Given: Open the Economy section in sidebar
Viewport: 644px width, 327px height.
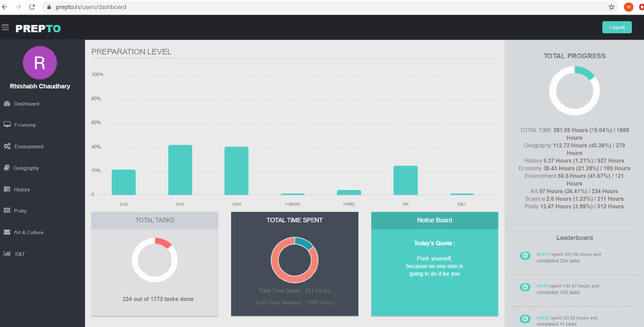Looking at the screenshot, I should [25, 125].
